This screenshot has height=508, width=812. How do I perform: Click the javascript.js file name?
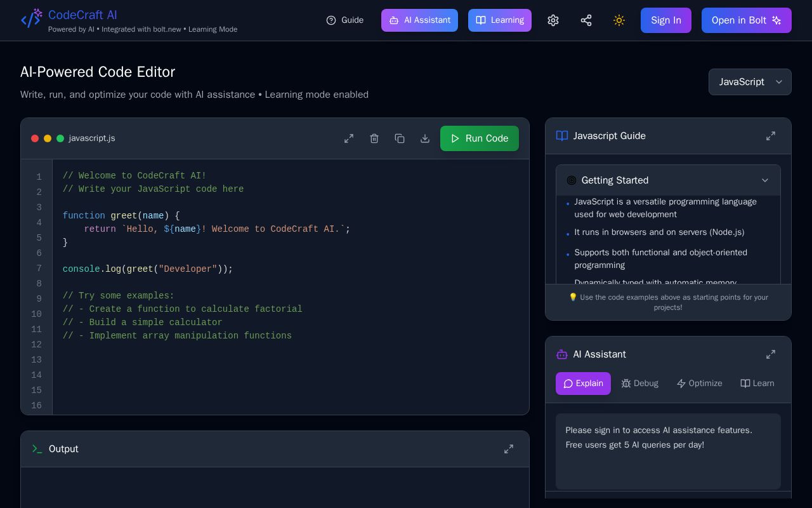tap(92, 138)
